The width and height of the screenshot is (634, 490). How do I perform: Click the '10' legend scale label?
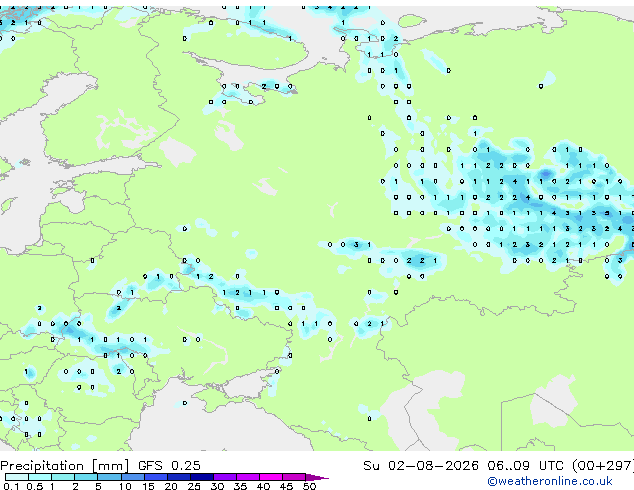[x=125, y=486]
